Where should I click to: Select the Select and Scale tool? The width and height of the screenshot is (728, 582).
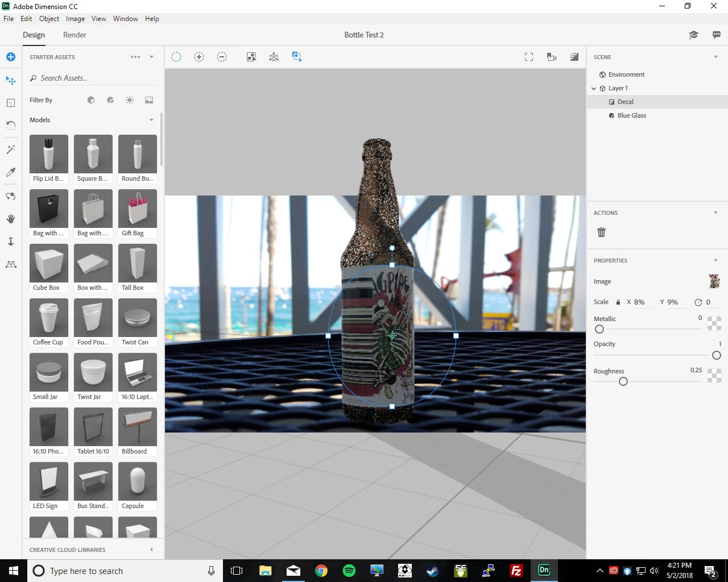[x=10, y=103]
